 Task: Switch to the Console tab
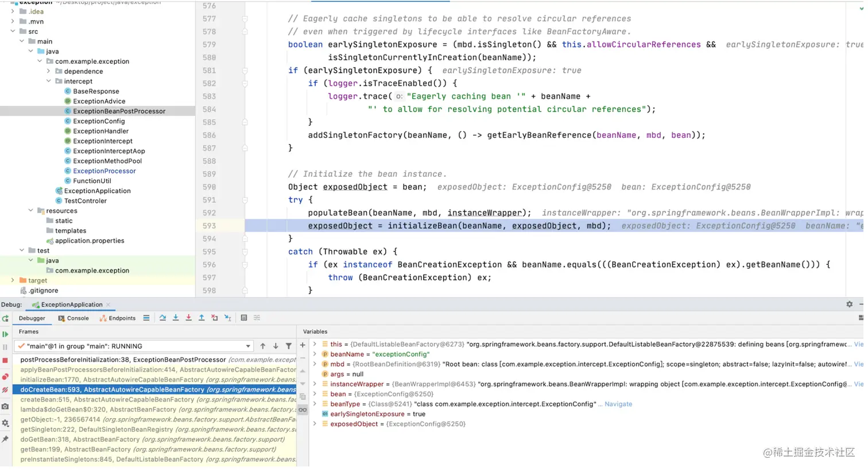(73, 318)
